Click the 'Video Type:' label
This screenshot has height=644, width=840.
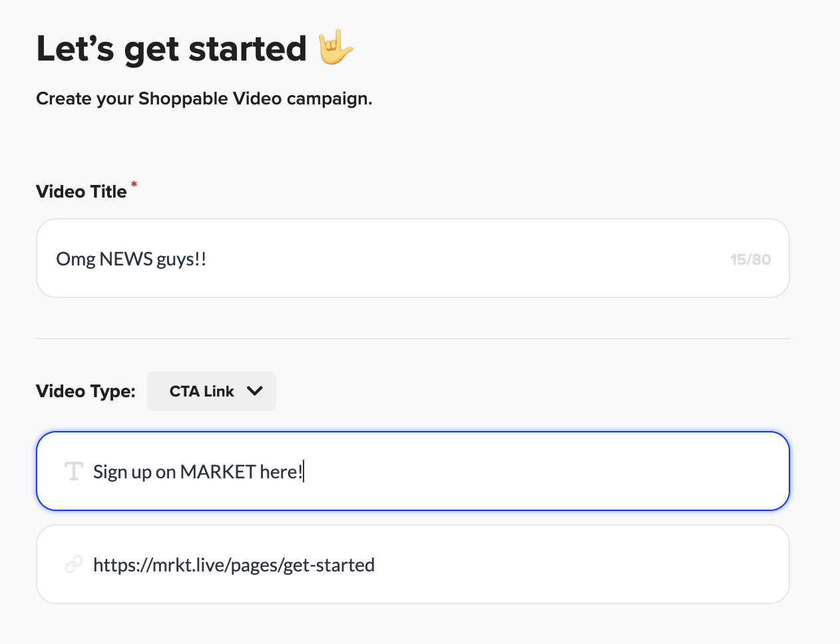[85, 391]
